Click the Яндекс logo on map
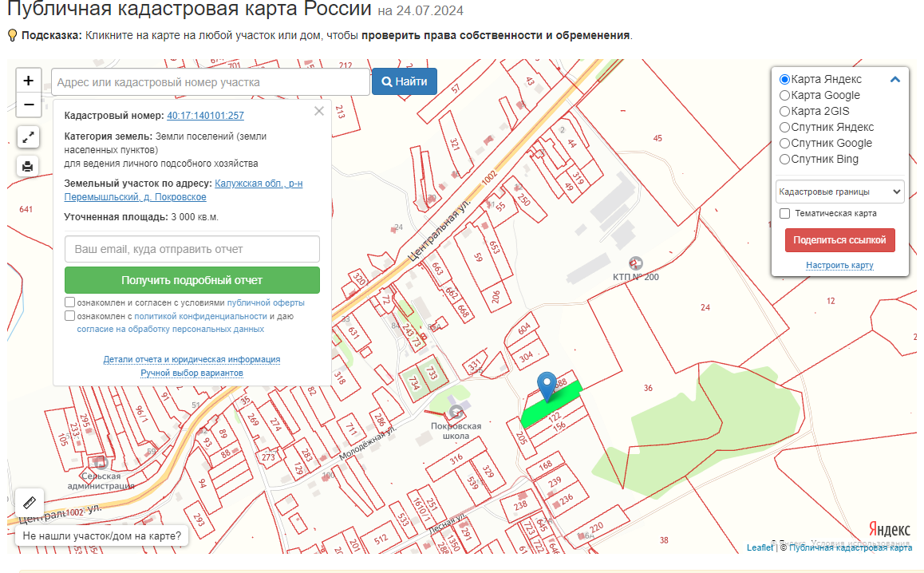924x573 pixels. pos(889,529)
